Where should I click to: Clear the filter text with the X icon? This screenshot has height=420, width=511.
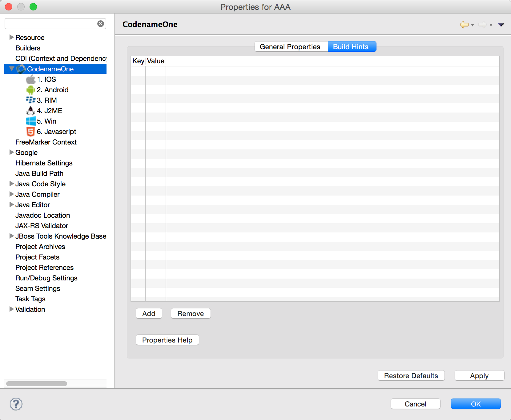coord(101,24)
